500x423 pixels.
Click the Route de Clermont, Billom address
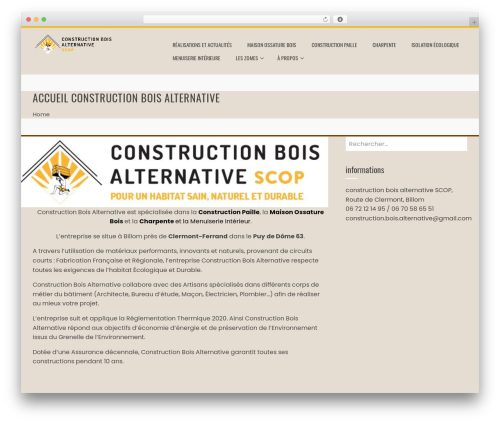tap(385, 200)
